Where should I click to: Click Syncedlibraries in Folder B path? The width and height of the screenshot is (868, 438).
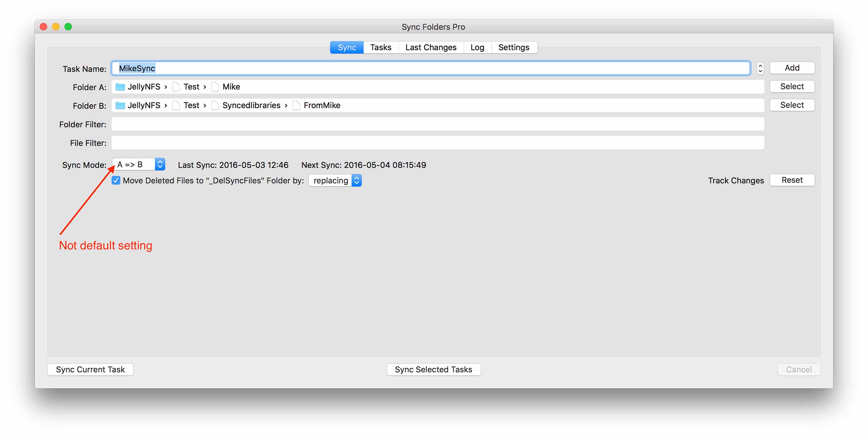pyautogui.click(x=251, y=106)
